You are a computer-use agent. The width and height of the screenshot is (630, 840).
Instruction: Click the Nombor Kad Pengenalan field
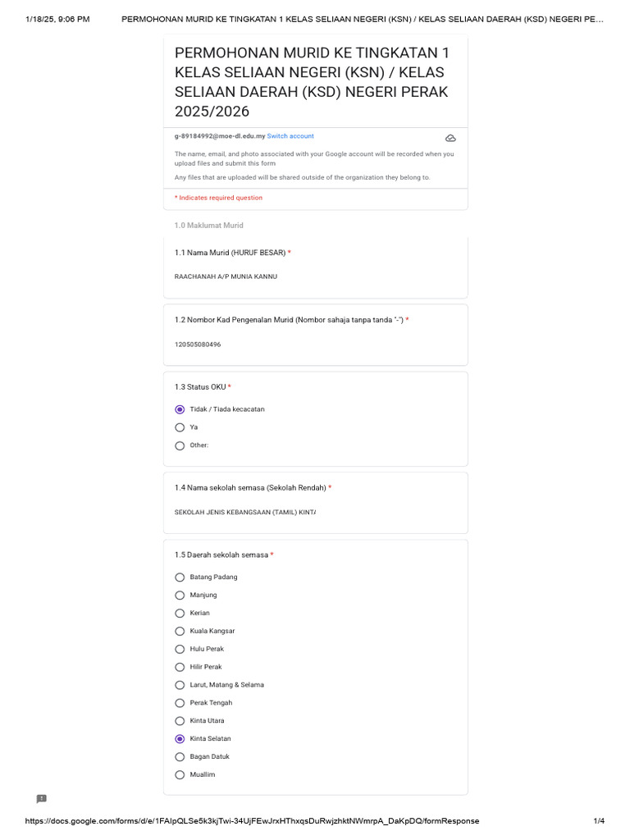tap(246, 345)
